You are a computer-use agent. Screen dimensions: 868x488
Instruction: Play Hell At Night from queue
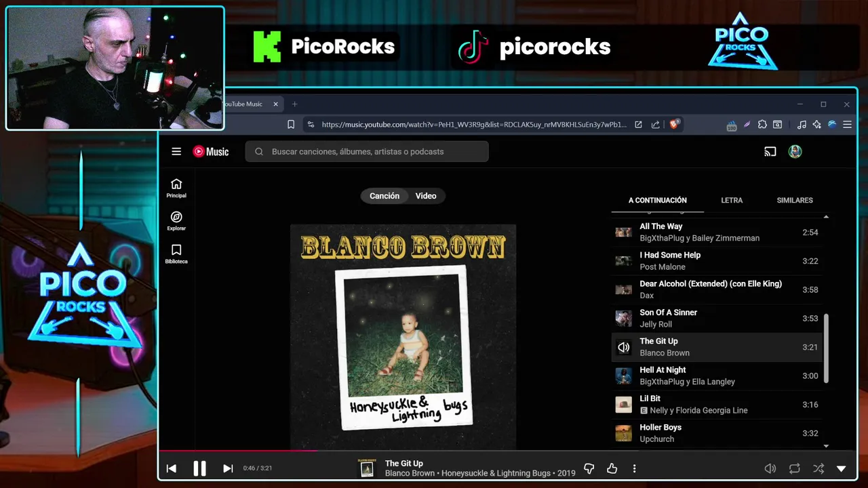point(717,375)
